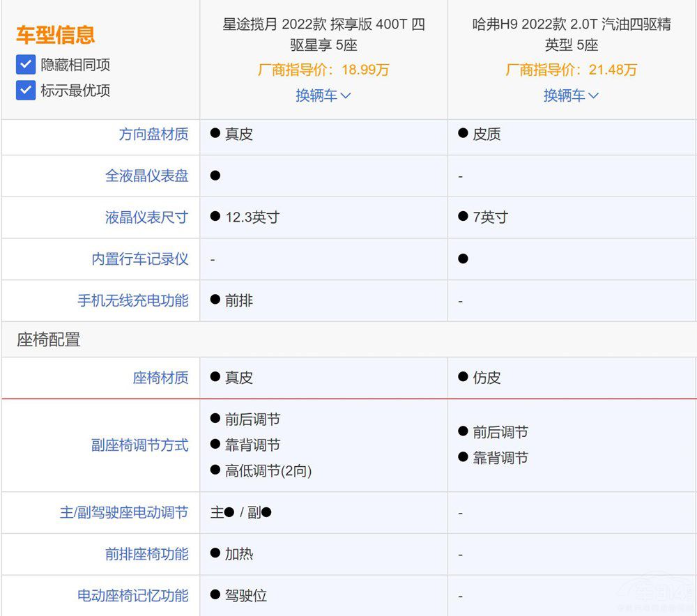Open 换辆车 dropdown for 星途揽月
The width and height of the screenshot is (697, 616).
pyautogui.click(x=323, y=95)
